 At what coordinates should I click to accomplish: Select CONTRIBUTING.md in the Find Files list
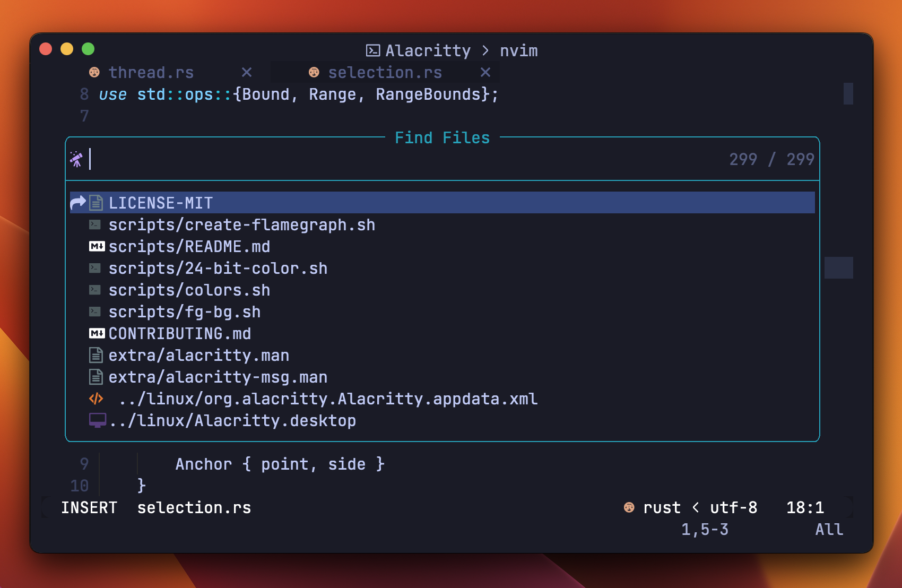(x=180, y=333)
